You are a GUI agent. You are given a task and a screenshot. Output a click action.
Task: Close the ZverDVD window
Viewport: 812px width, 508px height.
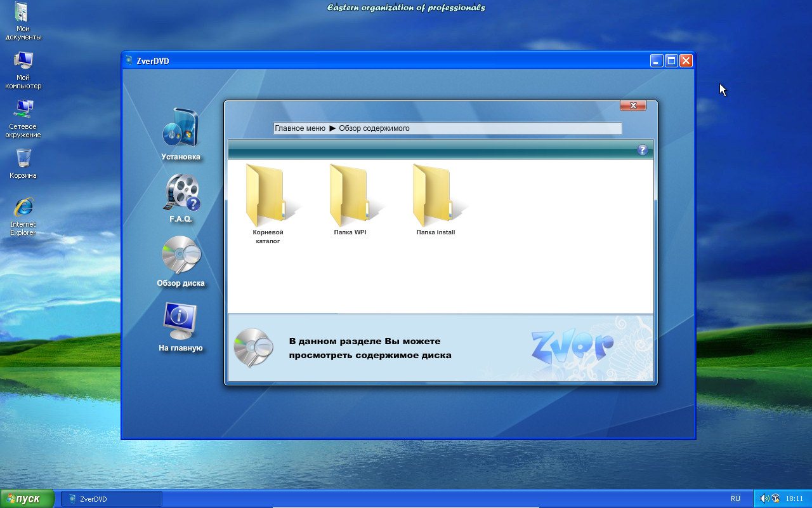pos(686,61)
